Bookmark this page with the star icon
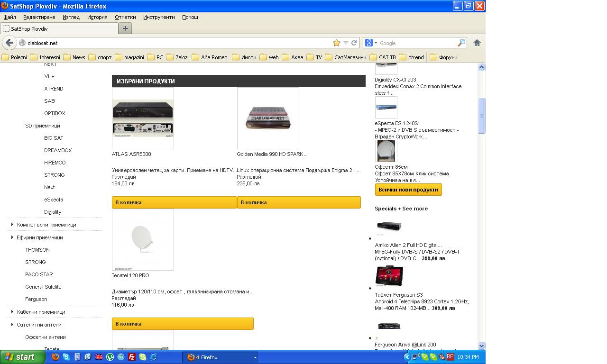Viewport: 607px width, 364px height. 337,43
